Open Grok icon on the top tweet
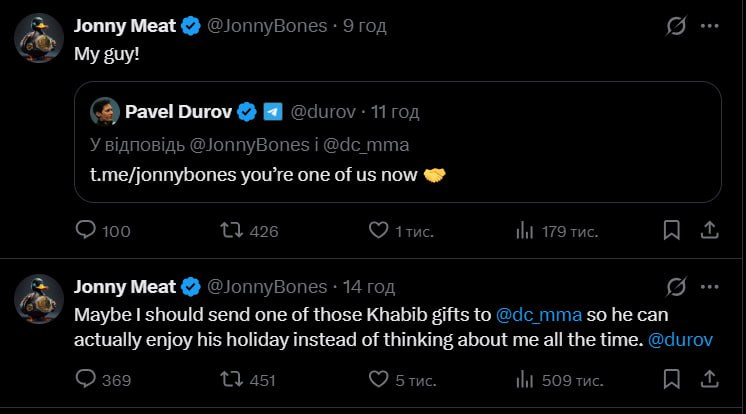746x414 pixels. (x=676, y=26)
